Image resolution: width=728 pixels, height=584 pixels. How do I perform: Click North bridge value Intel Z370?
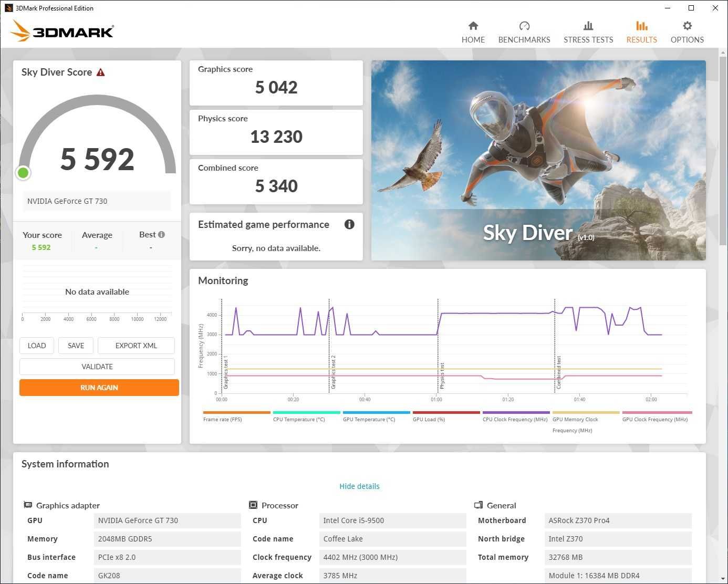tap(618, 539)
